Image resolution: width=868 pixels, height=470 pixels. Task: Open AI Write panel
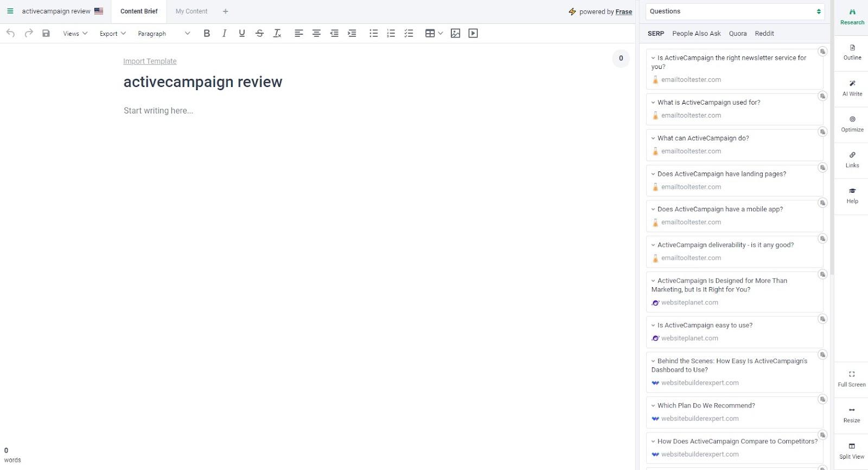coord(852,88)
